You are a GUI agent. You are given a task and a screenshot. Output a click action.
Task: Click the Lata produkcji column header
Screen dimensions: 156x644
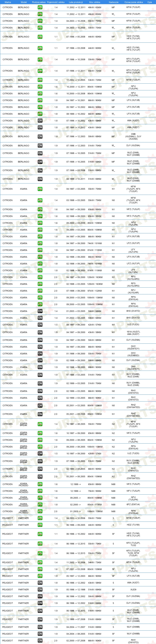click(x=76, y=2)
